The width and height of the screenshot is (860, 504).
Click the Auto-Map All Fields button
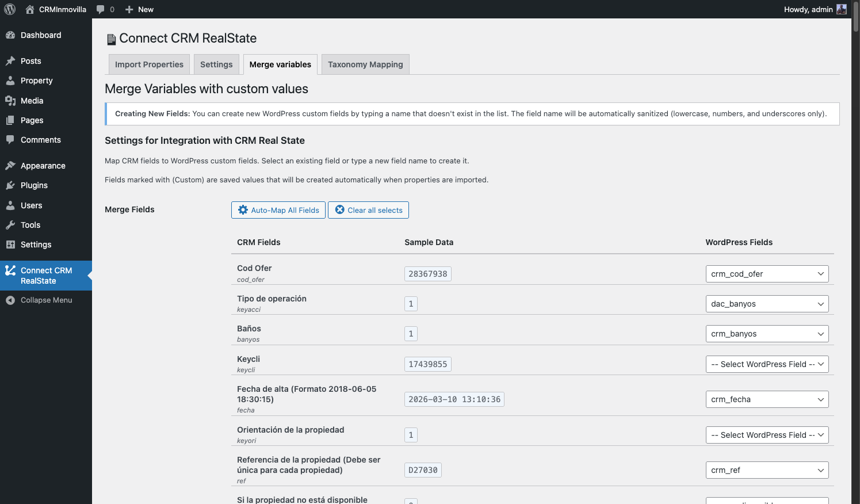[x=278, y=210]
